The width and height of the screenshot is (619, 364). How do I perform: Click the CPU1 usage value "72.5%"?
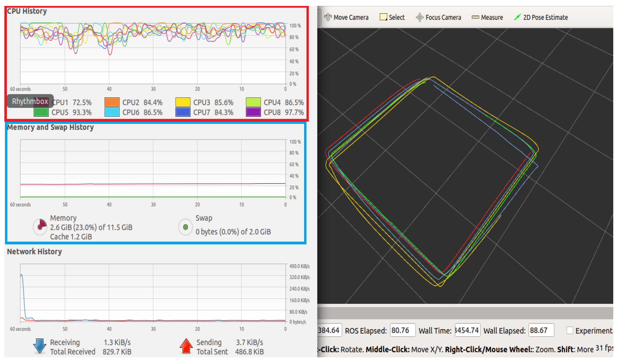[x=82, y=102]
